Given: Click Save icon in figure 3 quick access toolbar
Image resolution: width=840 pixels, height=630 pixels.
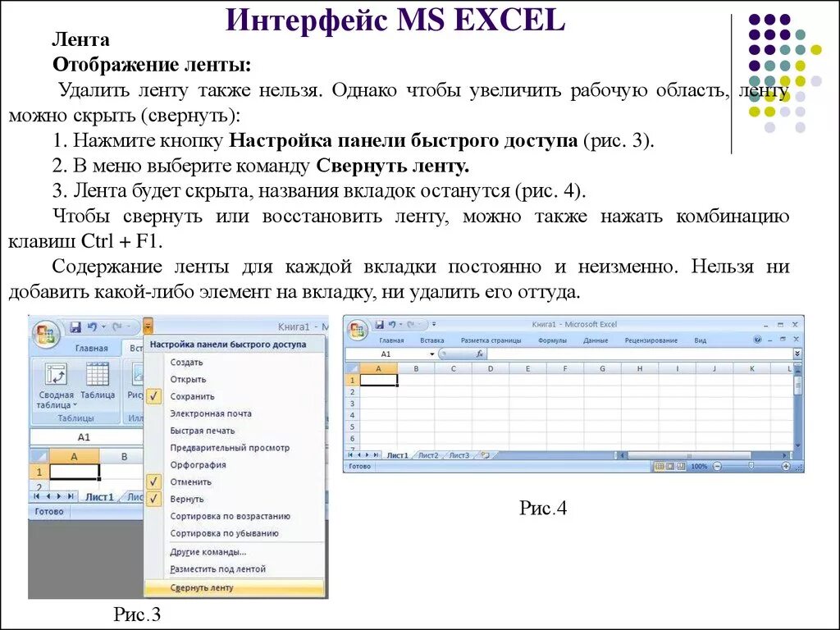Looking at the screenshot, I should pyautogui.click(x=75, y=326).
